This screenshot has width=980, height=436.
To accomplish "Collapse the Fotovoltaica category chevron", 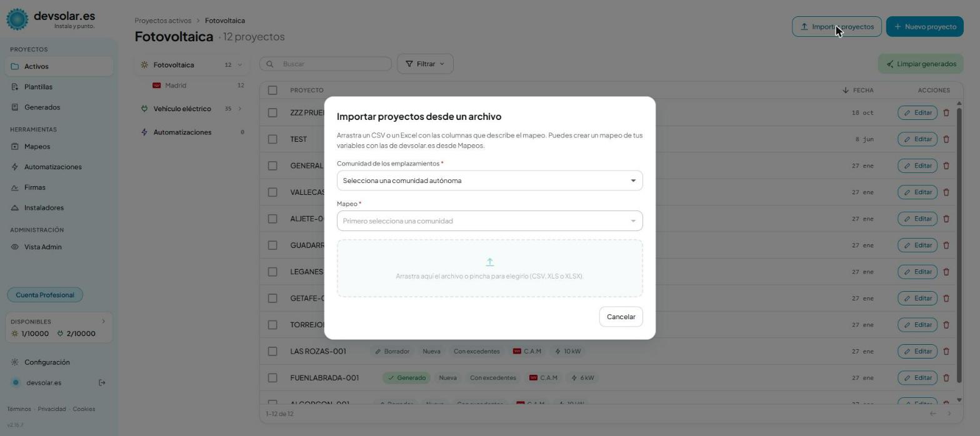I will (239, 65).
